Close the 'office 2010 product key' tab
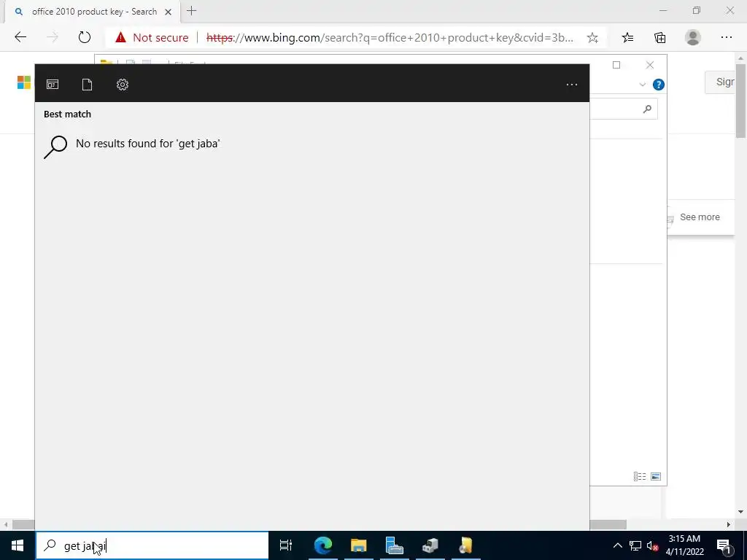Image resolution: width=747 pixels, height=560 pixels. point(169,12)
